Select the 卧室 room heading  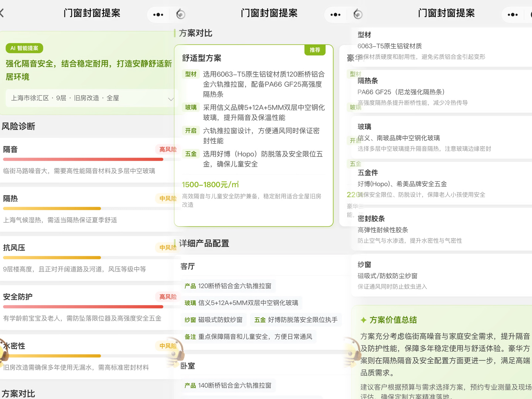pos(188,366)
